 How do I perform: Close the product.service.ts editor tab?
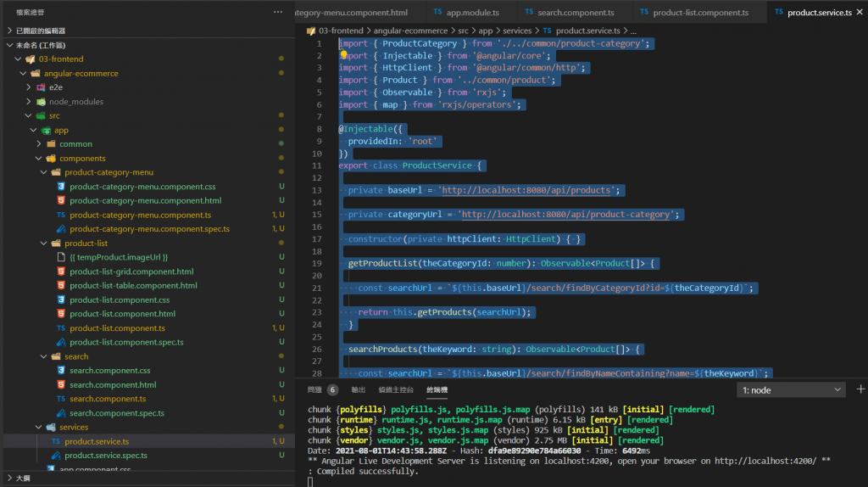pos(860,13)
